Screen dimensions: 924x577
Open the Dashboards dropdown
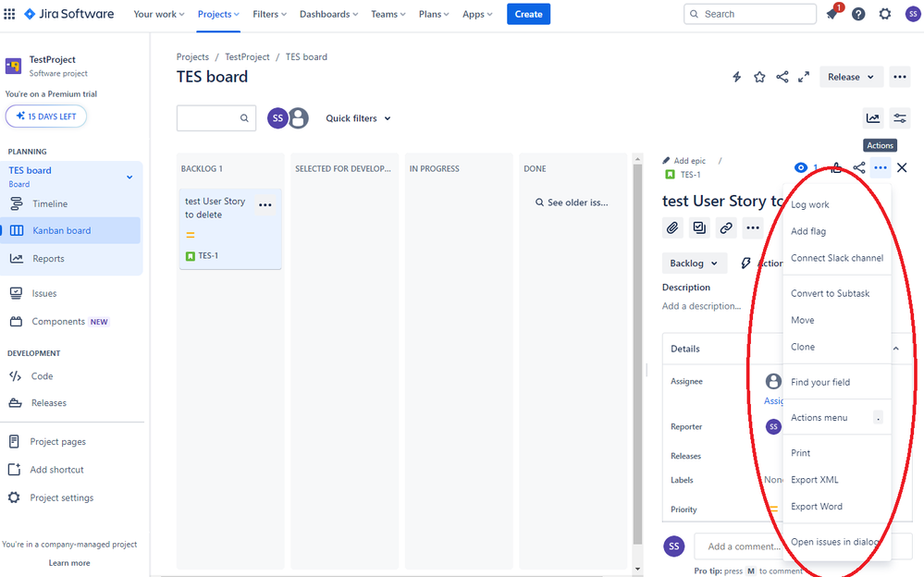point(328,14)
